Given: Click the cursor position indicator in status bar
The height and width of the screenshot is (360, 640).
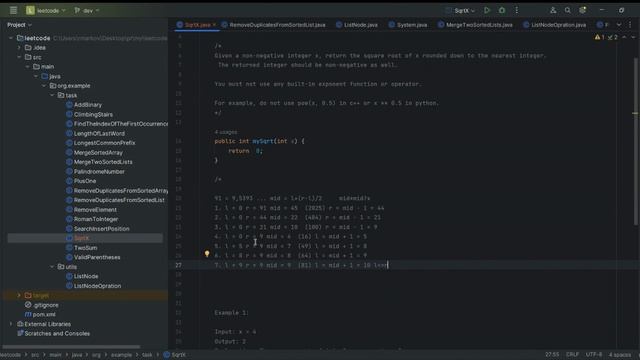Looking at the screenshot, I should point(552,355).
